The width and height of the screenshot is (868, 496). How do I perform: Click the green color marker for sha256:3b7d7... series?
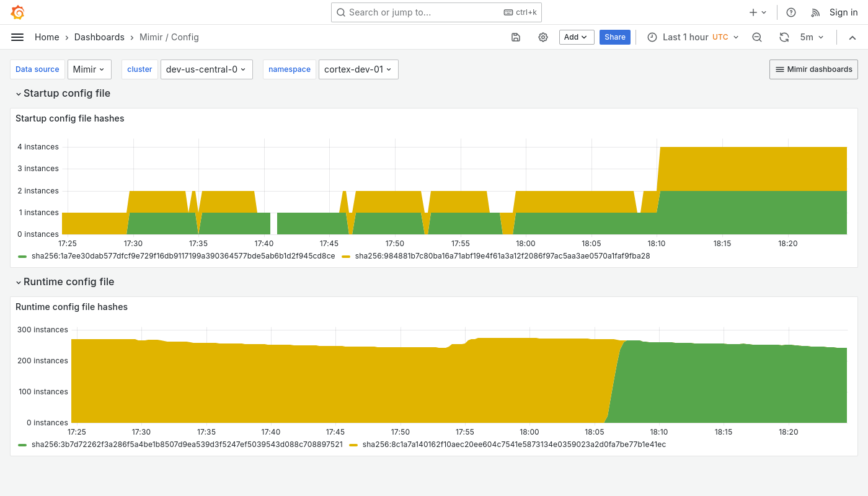click(x=23, y=445)
